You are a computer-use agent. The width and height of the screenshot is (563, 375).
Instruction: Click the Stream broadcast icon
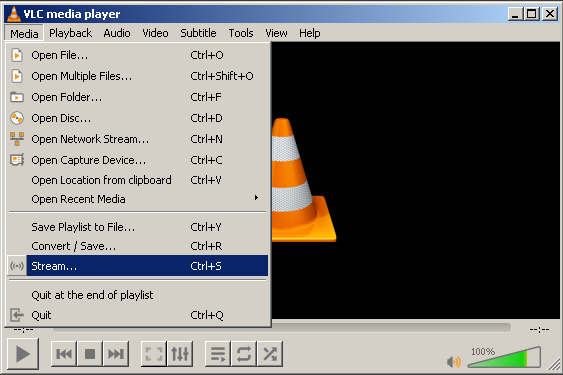(x=17, y=266)
